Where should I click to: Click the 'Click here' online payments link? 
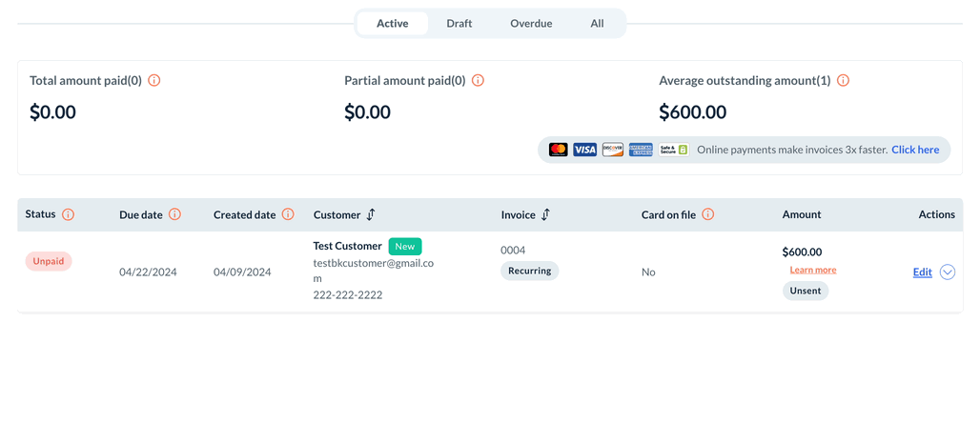click(915, 150)
